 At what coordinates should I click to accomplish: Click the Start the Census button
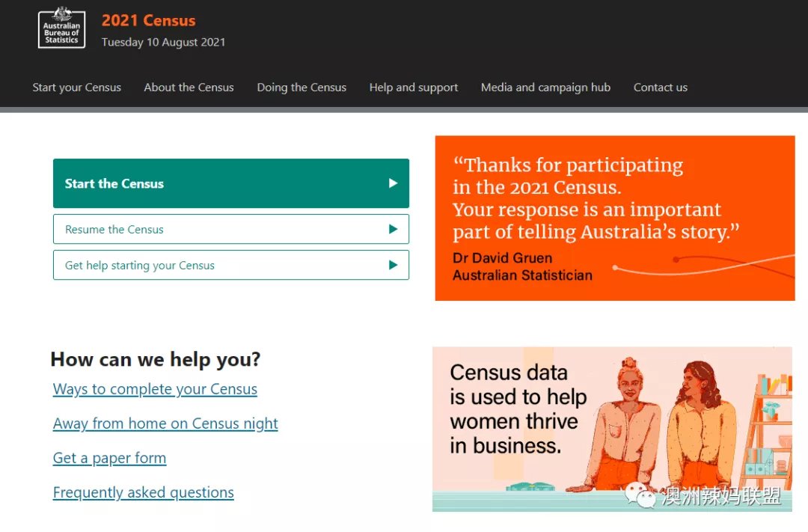point(231,183)
